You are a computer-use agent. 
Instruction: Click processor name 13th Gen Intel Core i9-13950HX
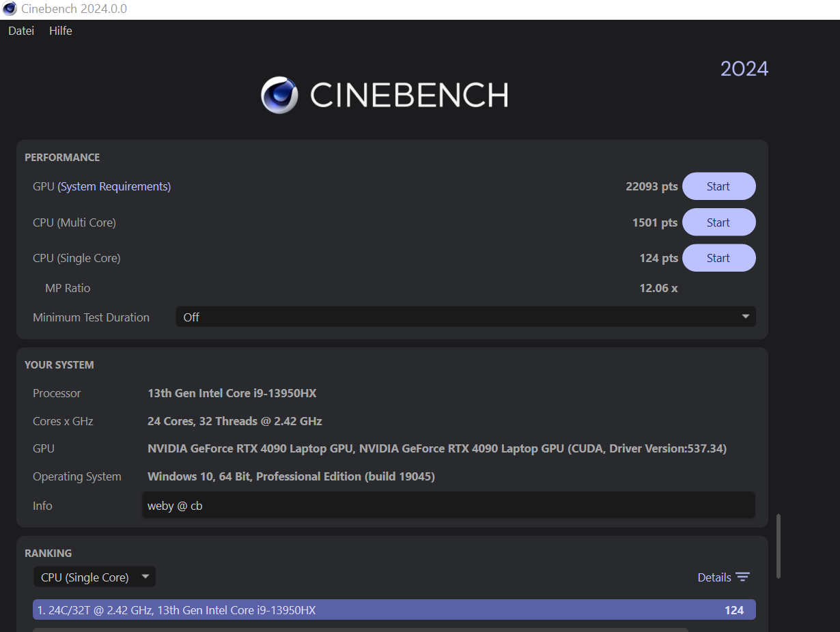coord(232,393)
